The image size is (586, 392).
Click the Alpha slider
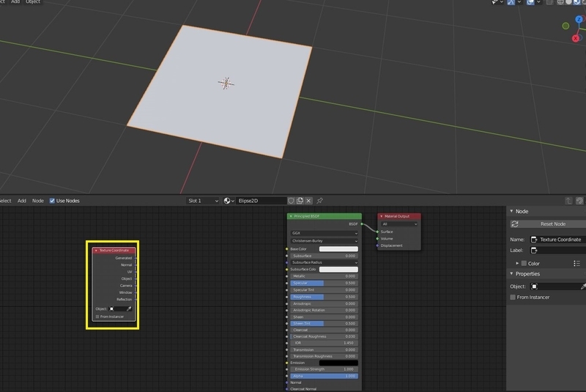pos(324,376)
